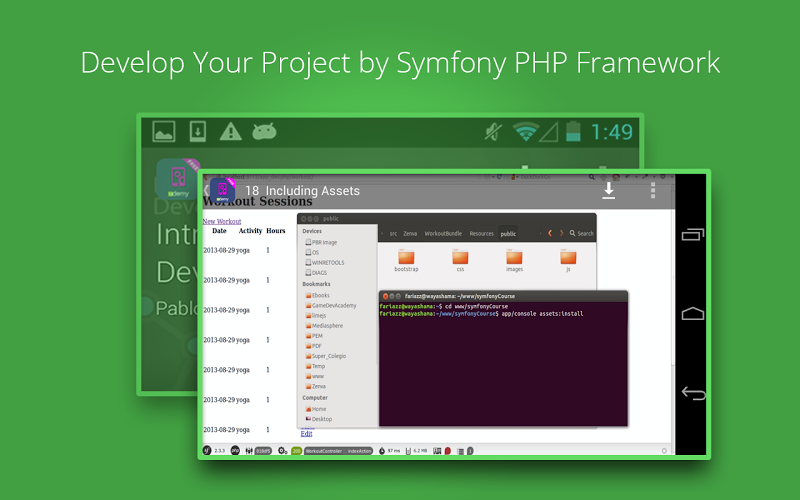Tap the Android debug notification icon
Screen dimensions: 800x500
tap(264, 132)
